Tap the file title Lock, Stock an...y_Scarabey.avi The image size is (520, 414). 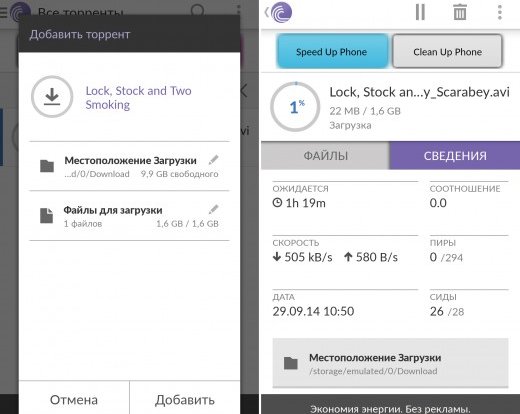419,92
